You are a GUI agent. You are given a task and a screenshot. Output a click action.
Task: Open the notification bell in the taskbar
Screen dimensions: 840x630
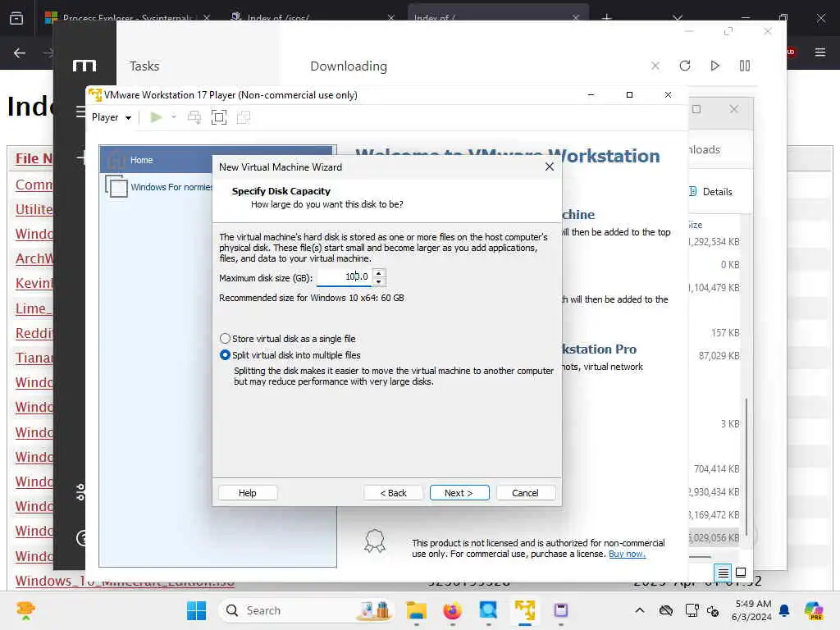[784, 610]
